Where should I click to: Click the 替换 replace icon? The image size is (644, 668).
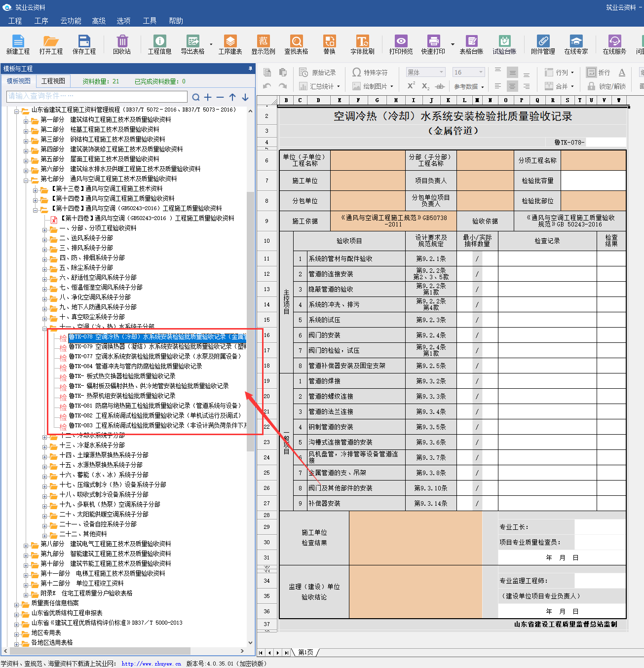pos(330,44)
